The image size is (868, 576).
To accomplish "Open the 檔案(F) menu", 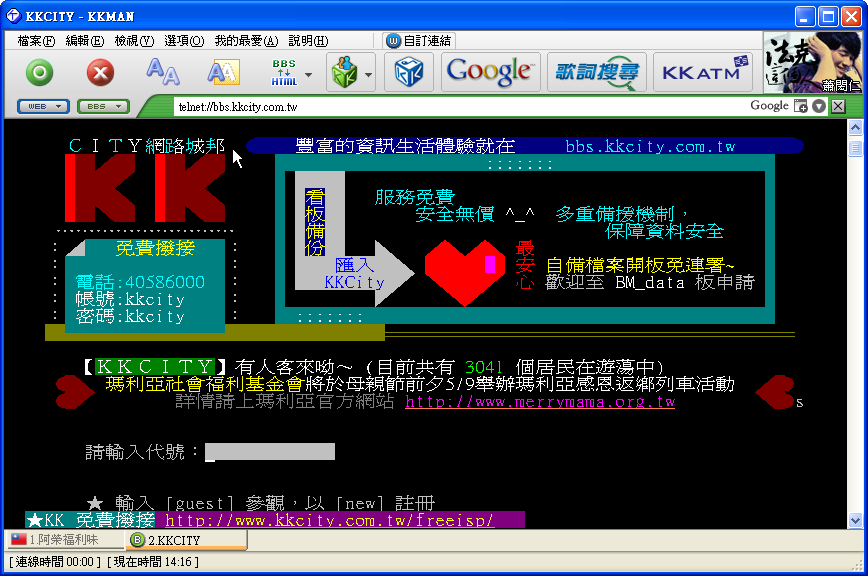I will tap(36, 41).
